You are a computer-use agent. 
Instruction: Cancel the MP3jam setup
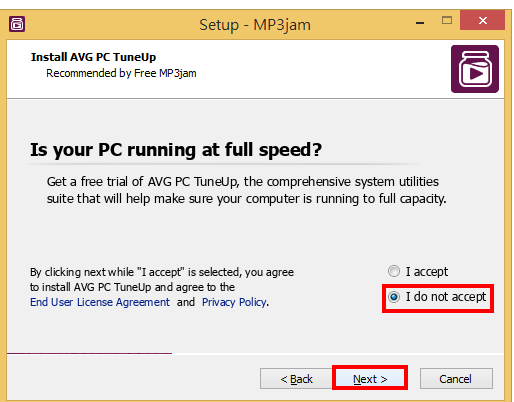[x=456, y=379]
